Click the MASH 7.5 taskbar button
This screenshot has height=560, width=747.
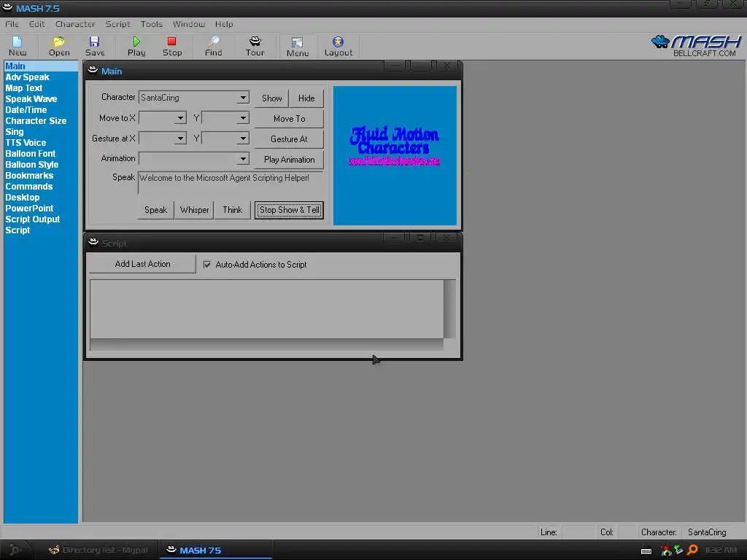[215, 550]
